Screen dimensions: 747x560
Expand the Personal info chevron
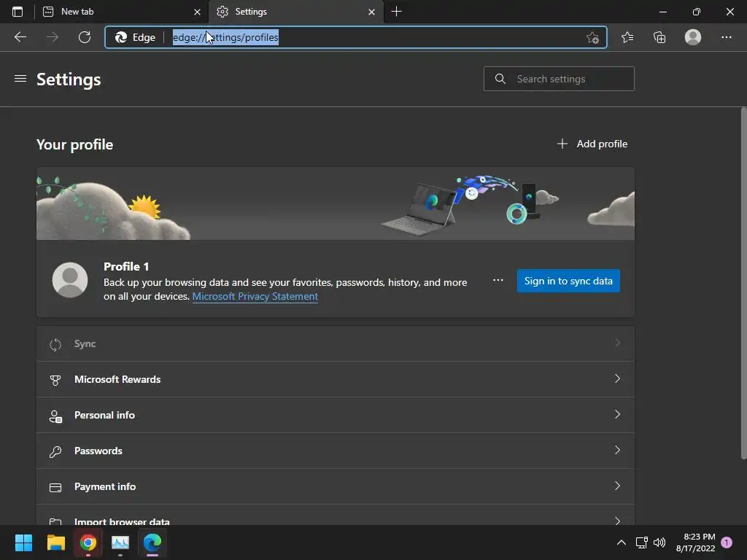617,414
